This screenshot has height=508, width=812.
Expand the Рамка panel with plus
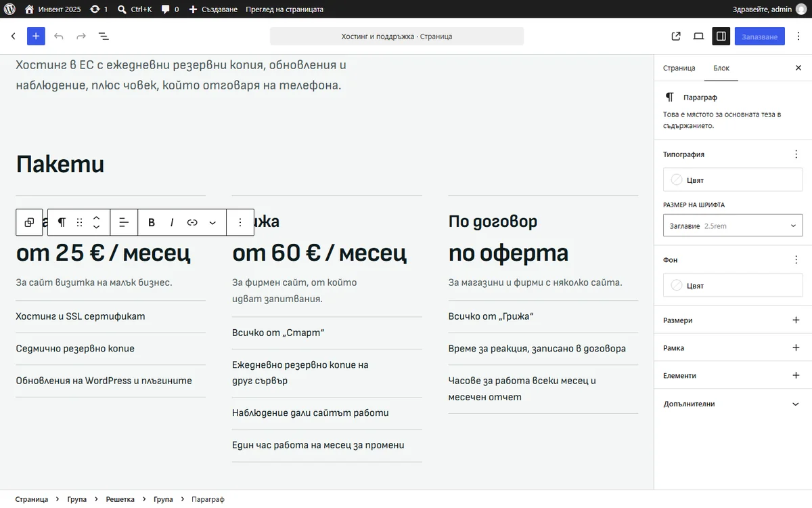796,347
